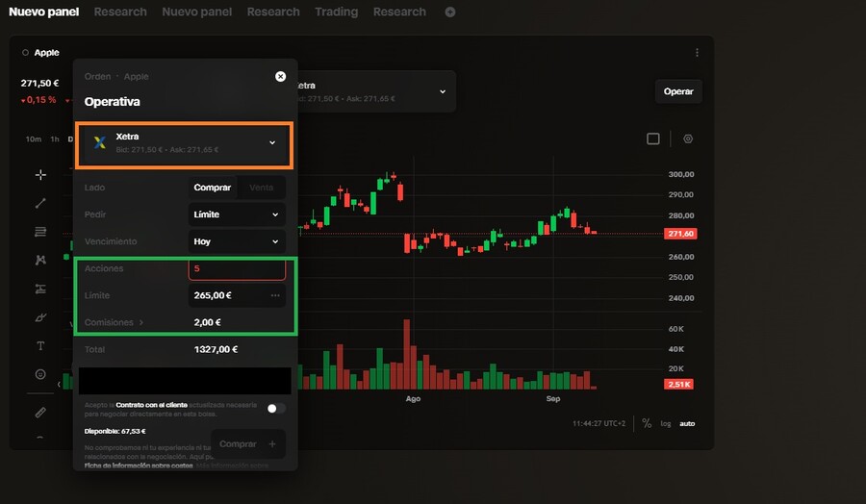Toggle fullscreen chart square icon
Image resolution: width=866 pixels, height=504 pixels.
pyautogui.click(x=652, y=139)
